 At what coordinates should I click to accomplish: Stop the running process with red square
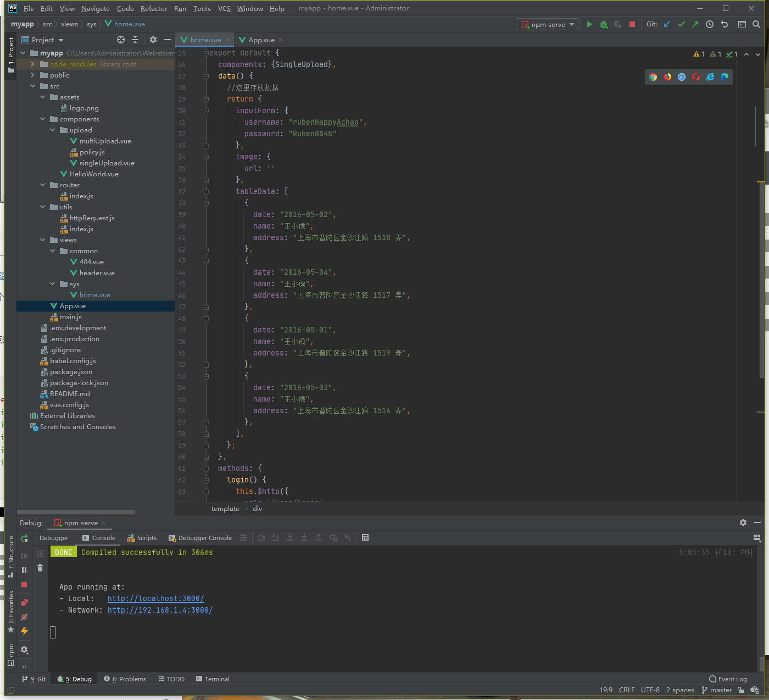(632, 24)
